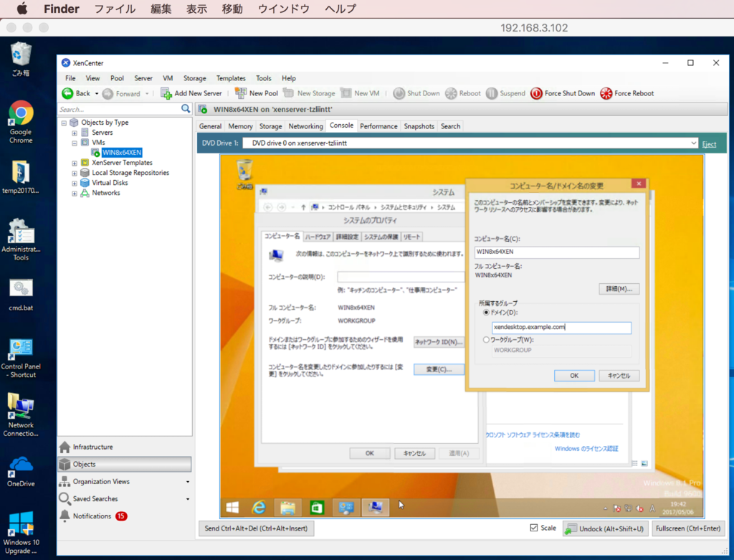The image size is (734, 560).
Task: Click the Undock button
Action: coord(605,528)
